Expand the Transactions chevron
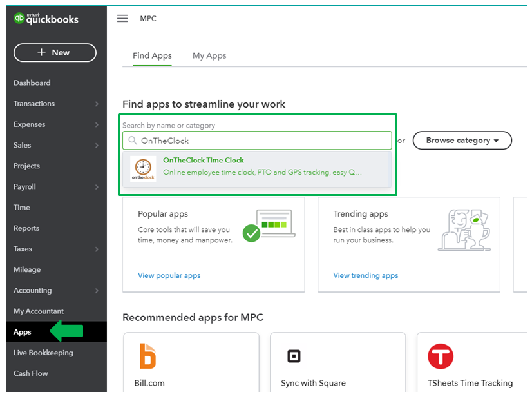Viewport: 532px width, 410px height. coord(97,104)
